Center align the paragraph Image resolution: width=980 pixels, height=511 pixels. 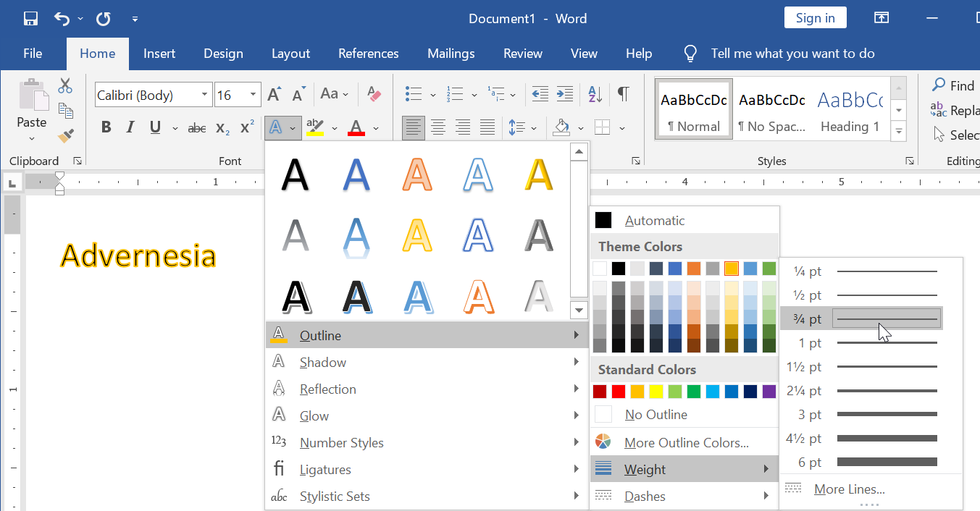(438, 128)
